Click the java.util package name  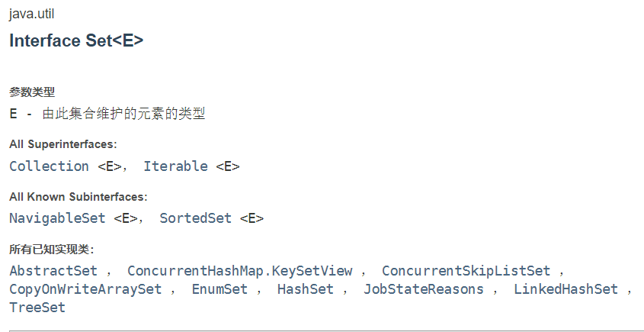click(31, 14)
